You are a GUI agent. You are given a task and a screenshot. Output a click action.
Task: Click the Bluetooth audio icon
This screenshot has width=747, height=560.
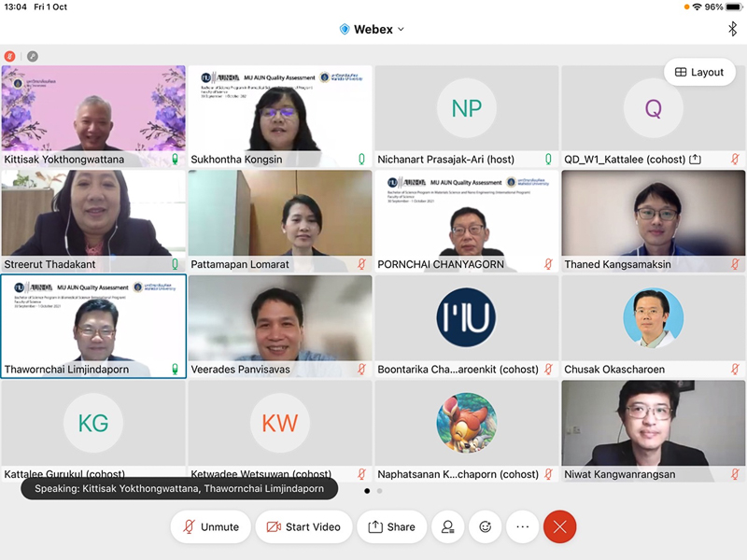click(732, 29)
